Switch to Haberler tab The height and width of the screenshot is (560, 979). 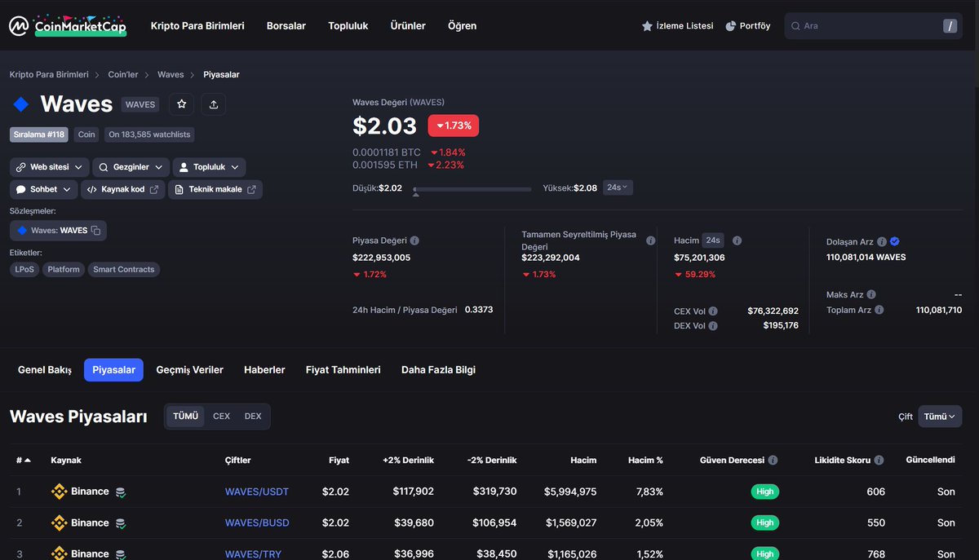[x=264, y=370]
